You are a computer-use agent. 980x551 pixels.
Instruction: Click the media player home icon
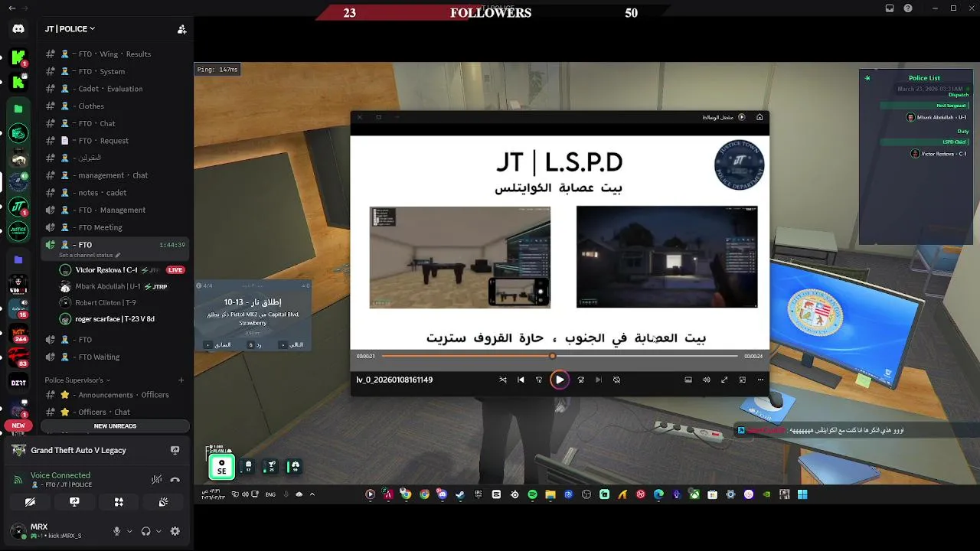pyautogui.click(x=759, y=117)
